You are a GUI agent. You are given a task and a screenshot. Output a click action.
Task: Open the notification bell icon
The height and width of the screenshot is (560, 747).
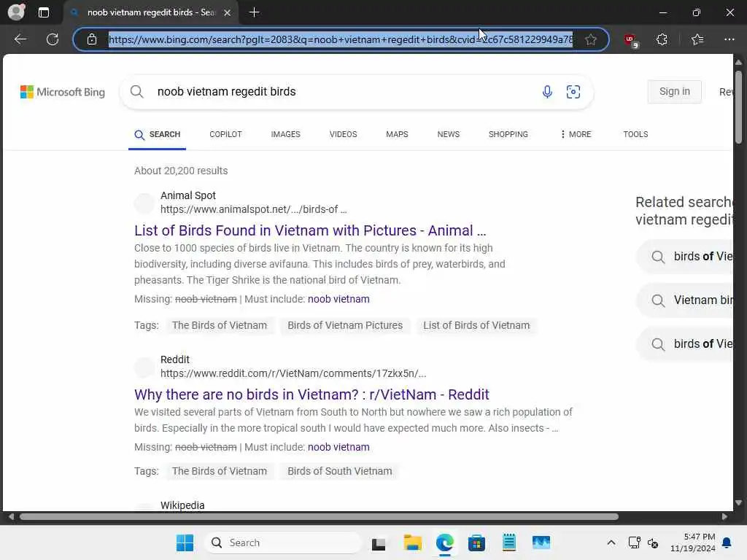pyautogui.click(x=727, y=542)
